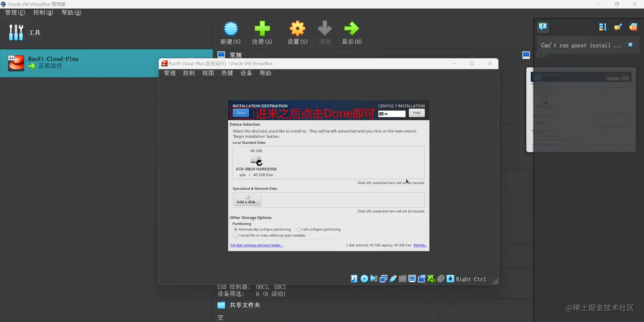Click the pin notification center icon

[x=618, y=27]
